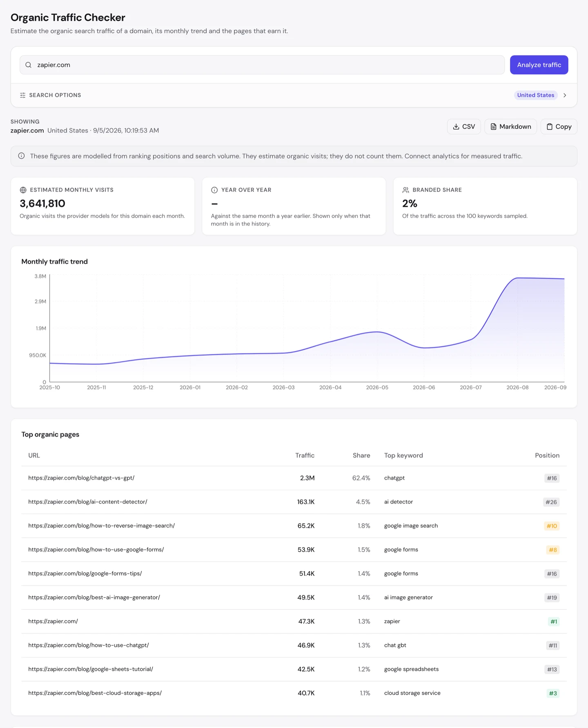Viewport: 588px width, 728px height.
Task: Click the 3.8M label on chart y-axis
Action: [40, 276]
